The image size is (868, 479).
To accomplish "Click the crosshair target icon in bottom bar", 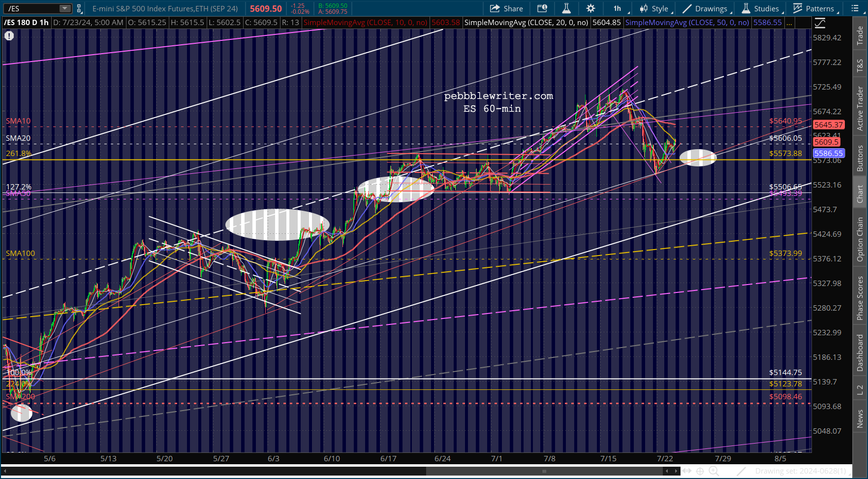I will [700, 471].
